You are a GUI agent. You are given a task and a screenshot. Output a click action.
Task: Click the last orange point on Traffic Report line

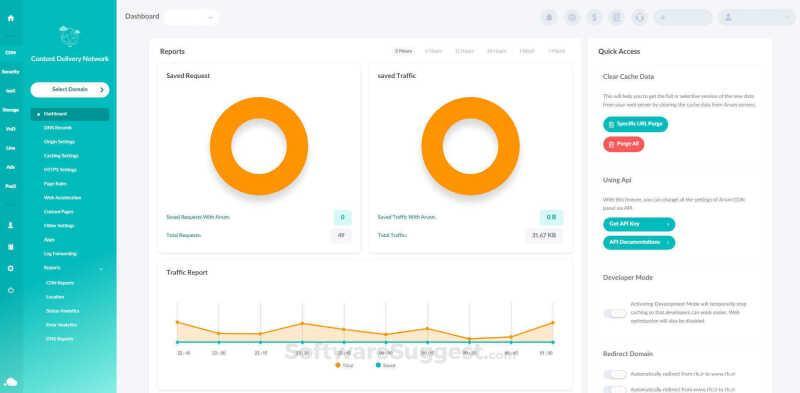[553, 323]
